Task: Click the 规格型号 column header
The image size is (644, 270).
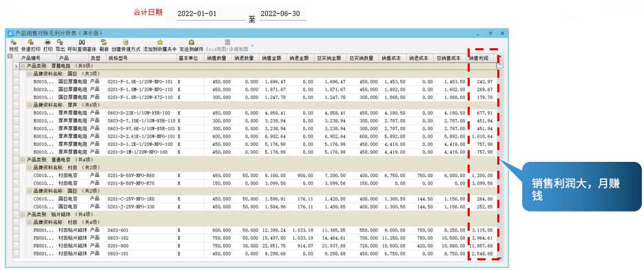Action: tap(142, 59)
